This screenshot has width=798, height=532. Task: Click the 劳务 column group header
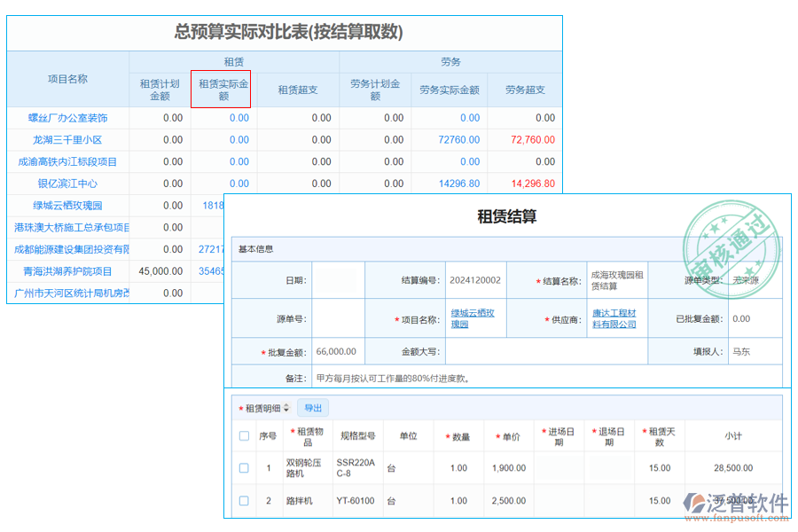point(450,62)
